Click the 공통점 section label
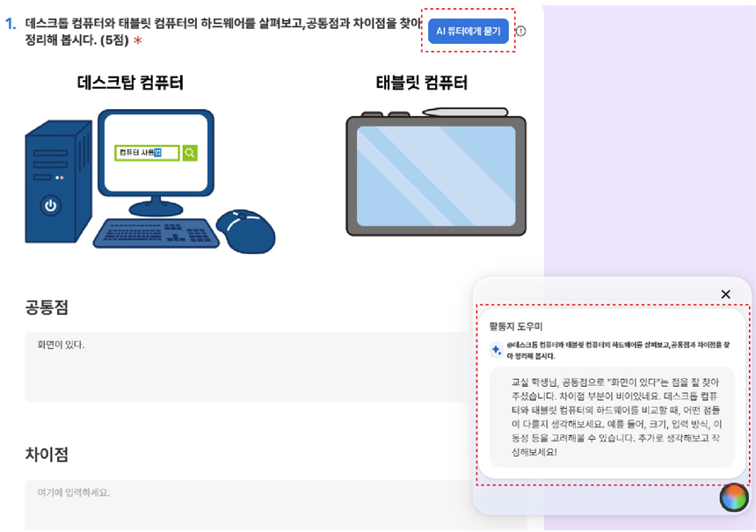Viewport: 756px width, 532px height. [47, 307]
